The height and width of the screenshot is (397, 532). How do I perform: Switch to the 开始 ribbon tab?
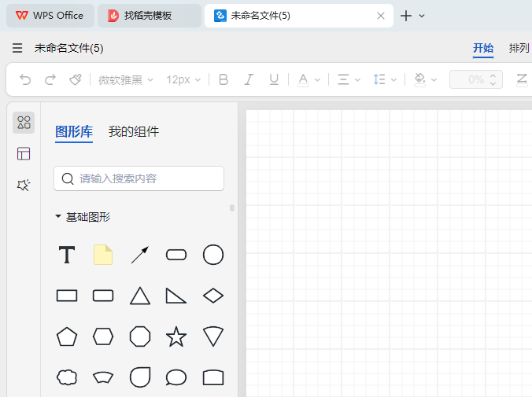tap(483, 48)
